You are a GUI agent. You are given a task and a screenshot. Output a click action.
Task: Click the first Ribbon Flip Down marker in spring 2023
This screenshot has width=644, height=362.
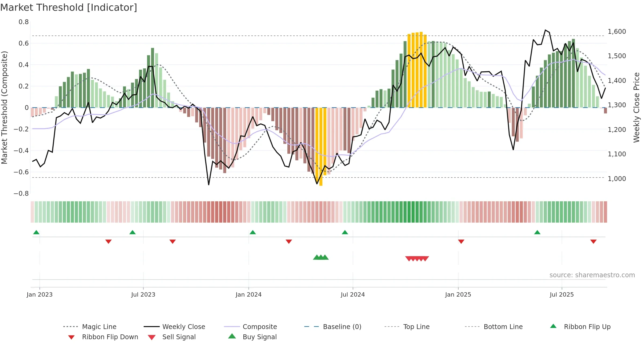(x=108, y=242)
